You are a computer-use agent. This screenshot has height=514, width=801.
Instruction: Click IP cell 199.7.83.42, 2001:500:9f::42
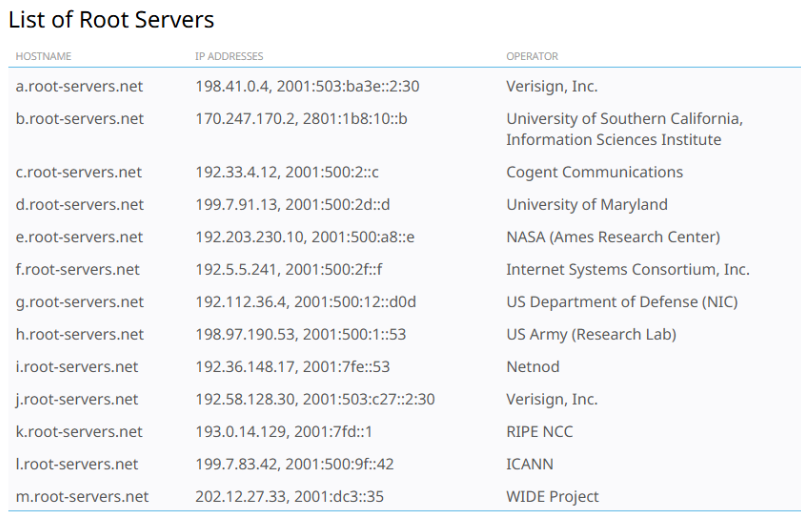[295, 464]
